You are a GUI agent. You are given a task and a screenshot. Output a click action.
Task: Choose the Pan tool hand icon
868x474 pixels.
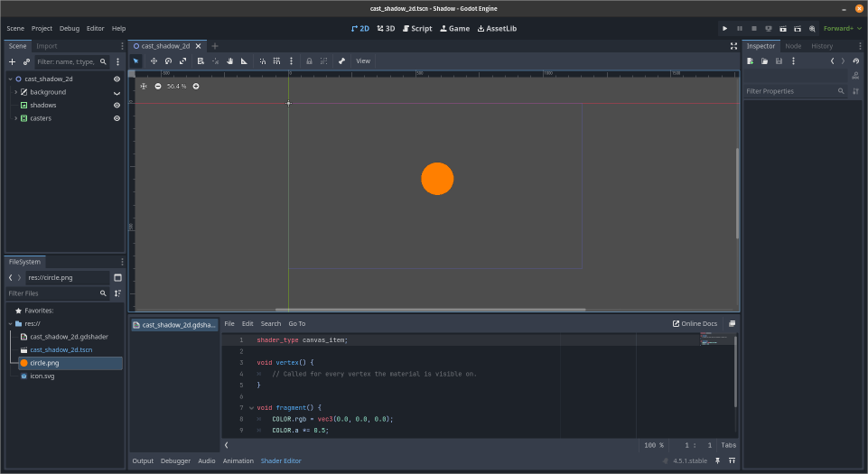[x=229, y=61]
